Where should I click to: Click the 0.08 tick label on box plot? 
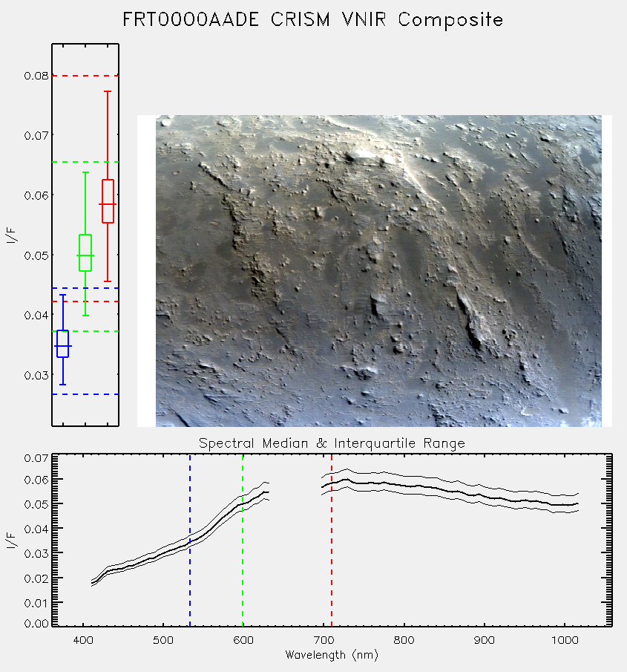pyautogui.click(x=36, y=76)
